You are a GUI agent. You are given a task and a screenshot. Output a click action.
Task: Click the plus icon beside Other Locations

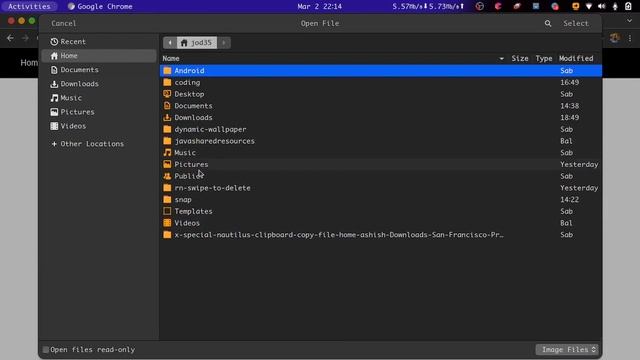click(54, 144)
